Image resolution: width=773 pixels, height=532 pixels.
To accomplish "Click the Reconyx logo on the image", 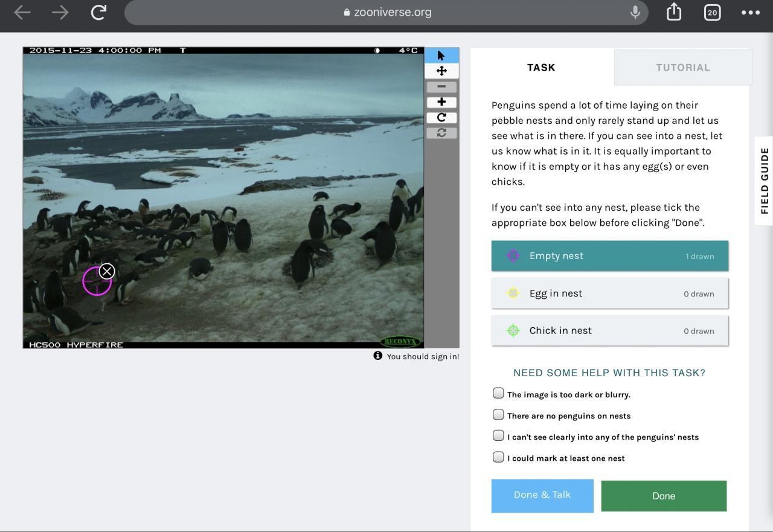I will tap(400, 341).
